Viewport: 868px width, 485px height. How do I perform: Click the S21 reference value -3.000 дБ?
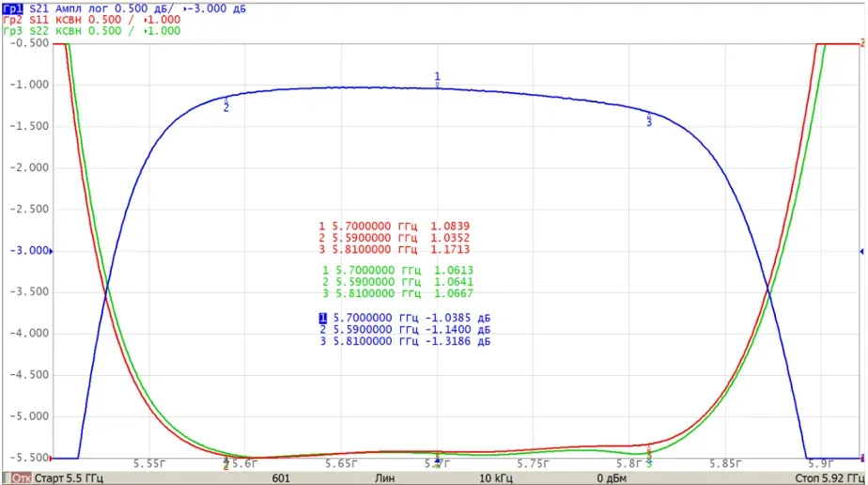click(x=215, y=8)
